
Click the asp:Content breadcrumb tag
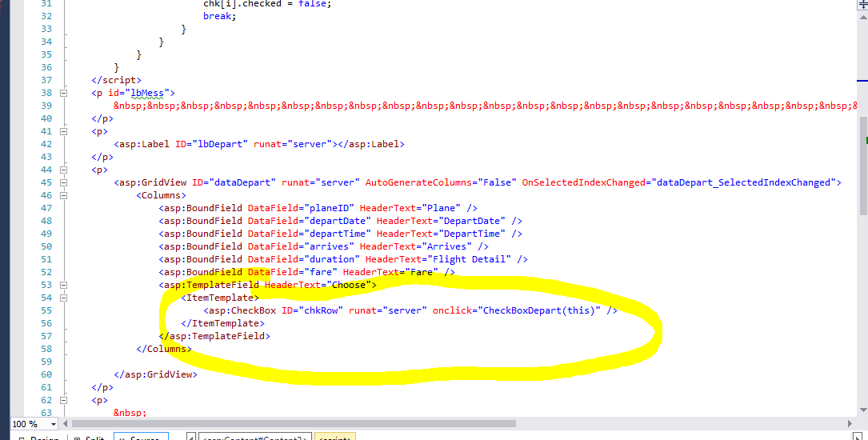(254, 438)
